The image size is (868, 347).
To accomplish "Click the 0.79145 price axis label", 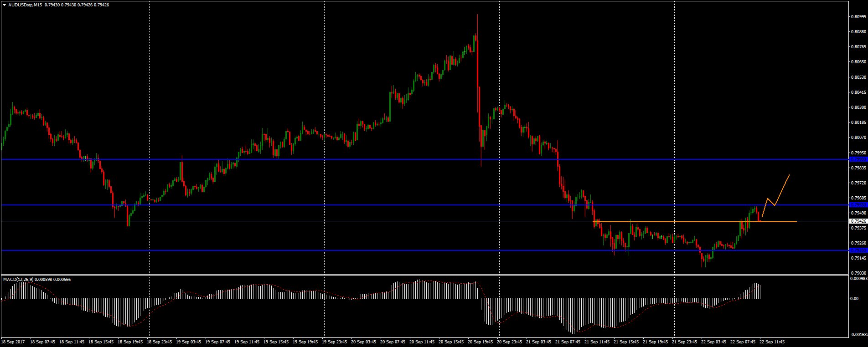I will tap(858, 258).
